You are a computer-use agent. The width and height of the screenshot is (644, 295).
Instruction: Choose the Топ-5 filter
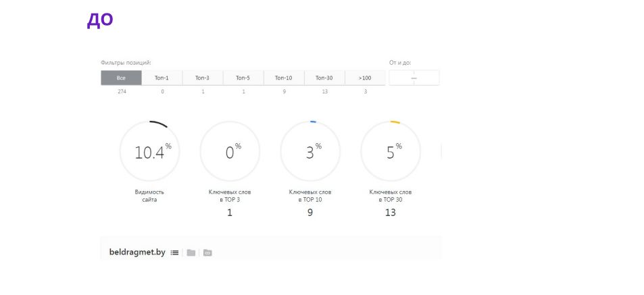(x=243, y=78)
